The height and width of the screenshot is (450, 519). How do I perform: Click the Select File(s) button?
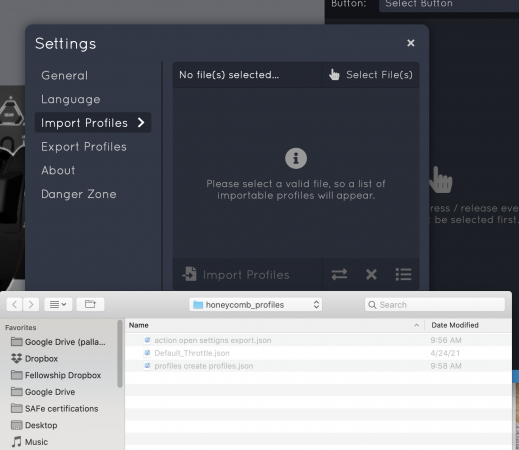click(x=371, y=75)
